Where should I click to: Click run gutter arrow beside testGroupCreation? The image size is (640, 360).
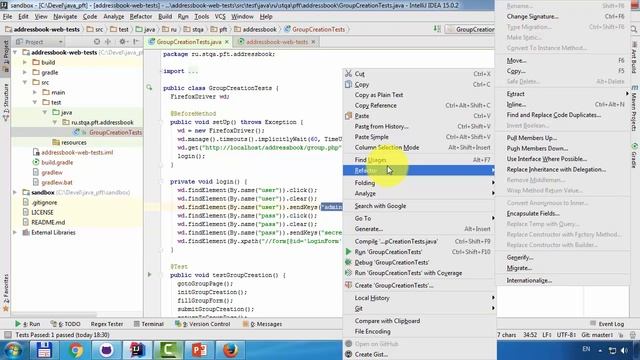pyautogui.click(x=149, y=275)
